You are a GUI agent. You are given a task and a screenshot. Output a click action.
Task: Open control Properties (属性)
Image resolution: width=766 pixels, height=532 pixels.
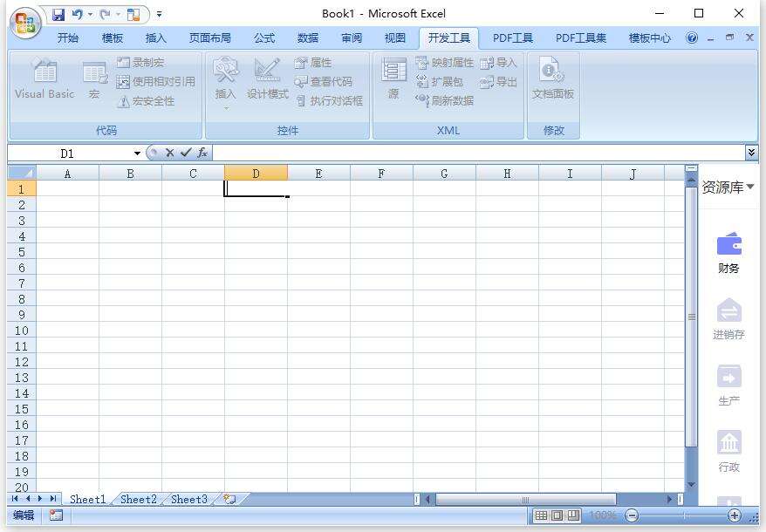(313, 63)
